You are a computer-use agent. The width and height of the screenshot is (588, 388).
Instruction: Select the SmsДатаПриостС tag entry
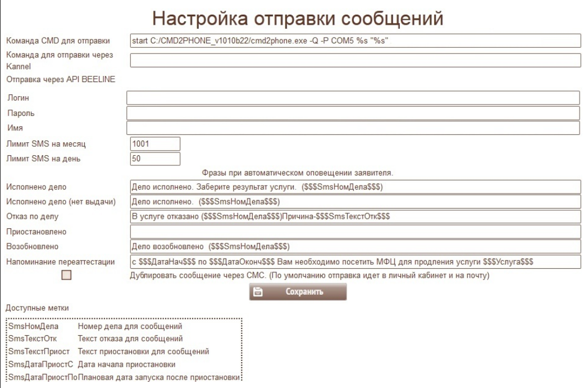coord(38,364)
